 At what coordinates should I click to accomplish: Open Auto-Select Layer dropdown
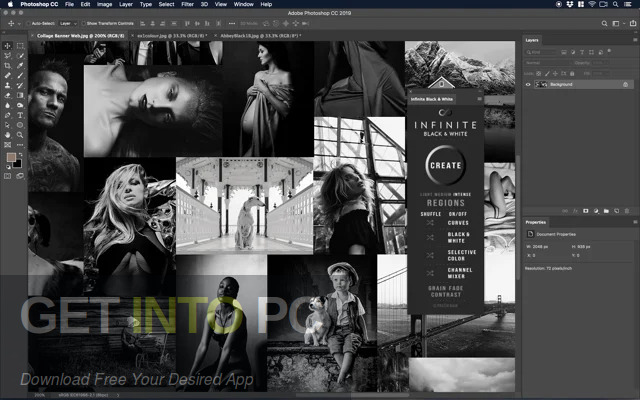coord(68,24)
